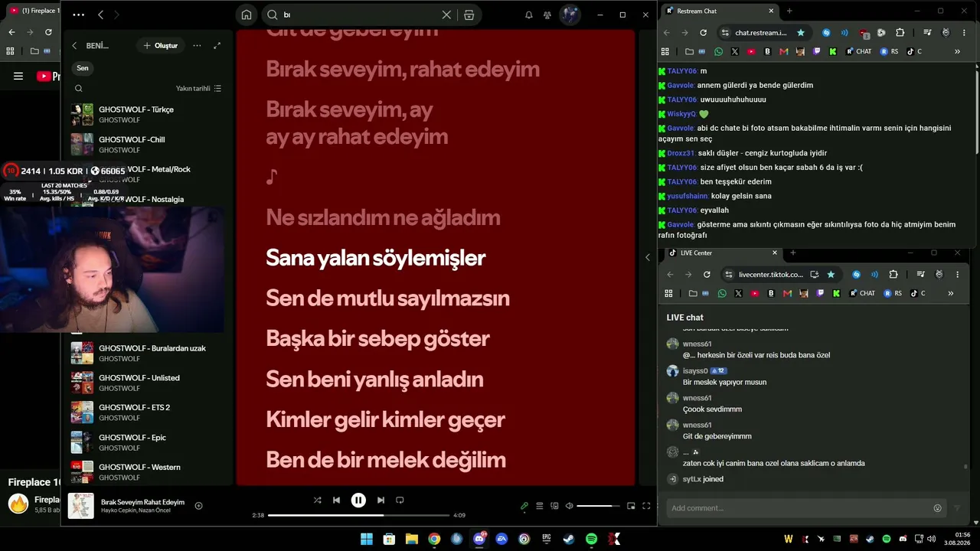Open Spotify miniplayer

click(631, 506)
